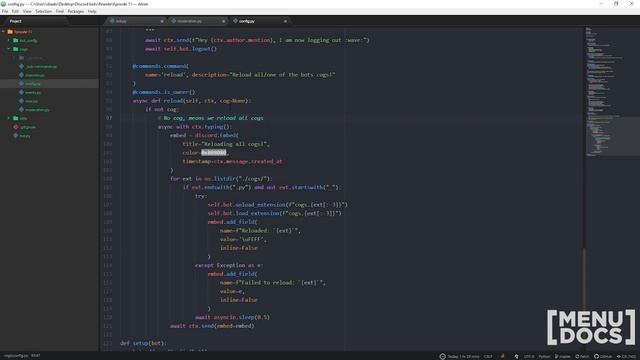
Task: Select the grayed __pycache__ folder icon
Action: [21, 58]
